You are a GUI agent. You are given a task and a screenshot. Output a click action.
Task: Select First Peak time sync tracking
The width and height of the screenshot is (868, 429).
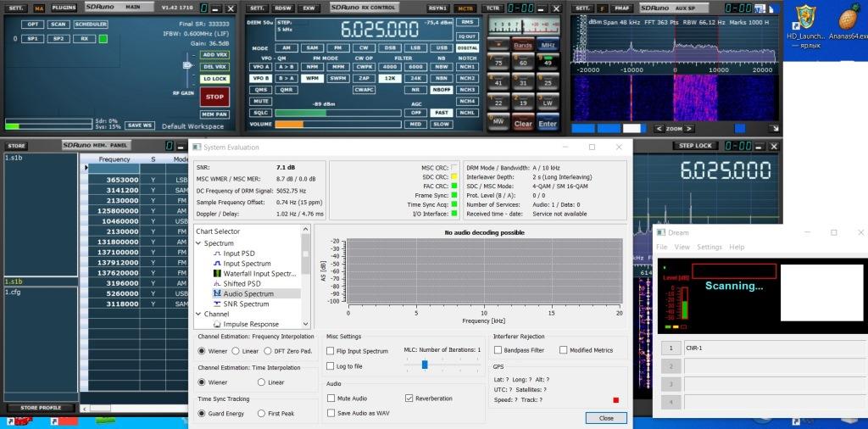(261, 413)
